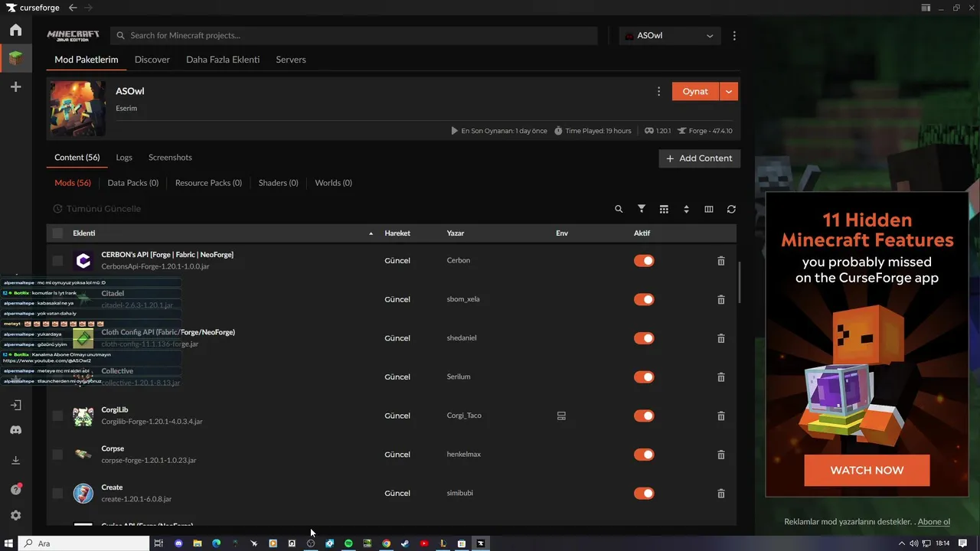The image size is (980, 551).
Task: Switch to Discover tab
Action: (152, 60)
